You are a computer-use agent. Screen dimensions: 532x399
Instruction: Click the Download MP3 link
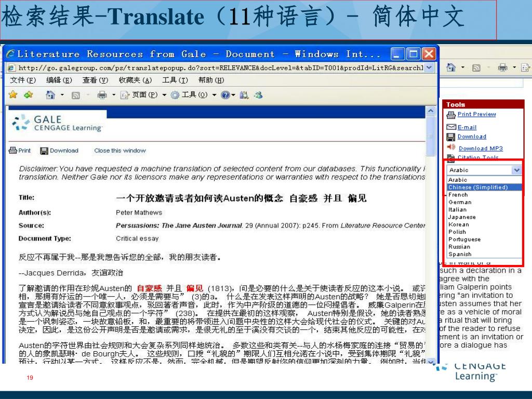[481, 148]
